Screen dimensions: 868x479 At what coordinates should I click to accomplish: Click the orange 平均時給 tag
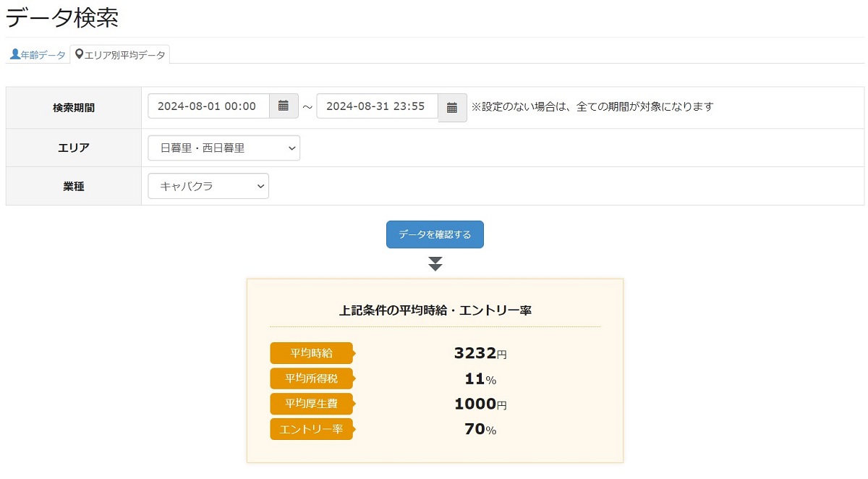(311, 353)
